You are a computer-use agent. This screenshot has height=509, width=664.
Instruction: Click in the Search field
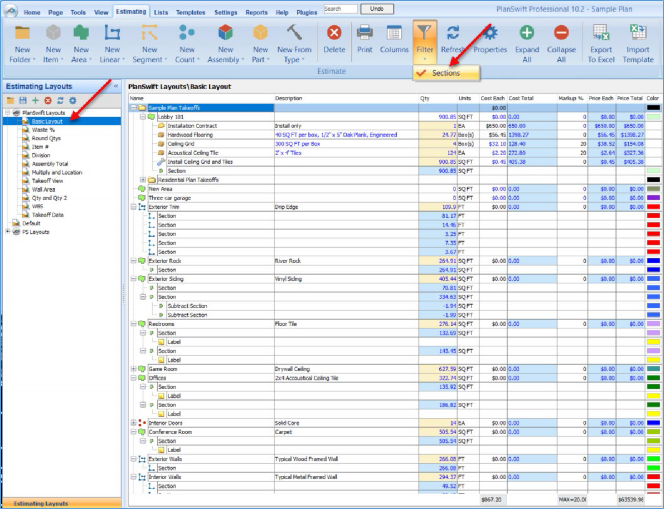point(340,9)
